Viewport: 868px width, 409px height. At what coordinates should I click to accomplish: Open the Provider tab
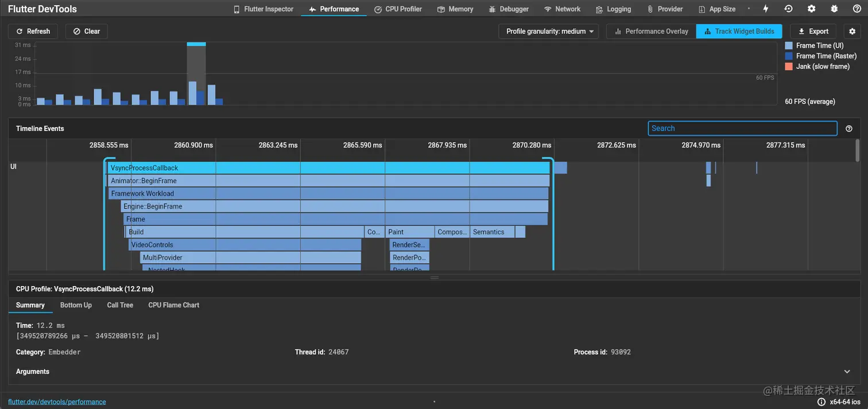tap(665, 9)
